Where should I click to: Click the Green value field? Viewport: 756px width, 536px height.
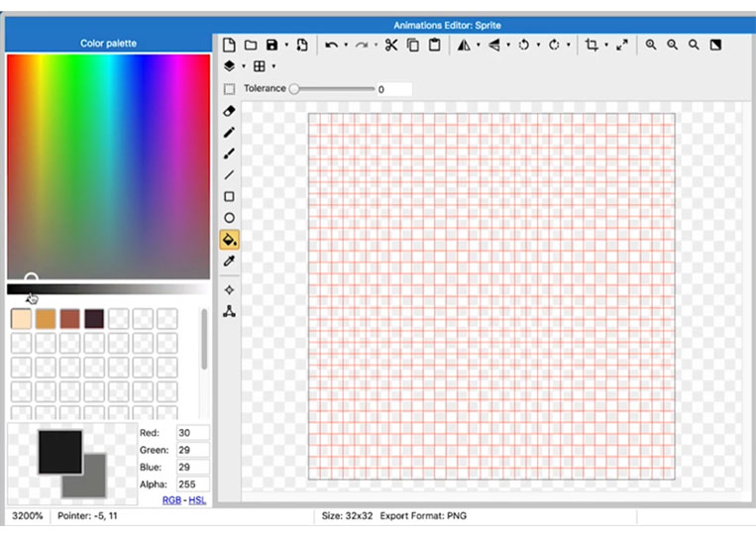click(x=193, y=450)
